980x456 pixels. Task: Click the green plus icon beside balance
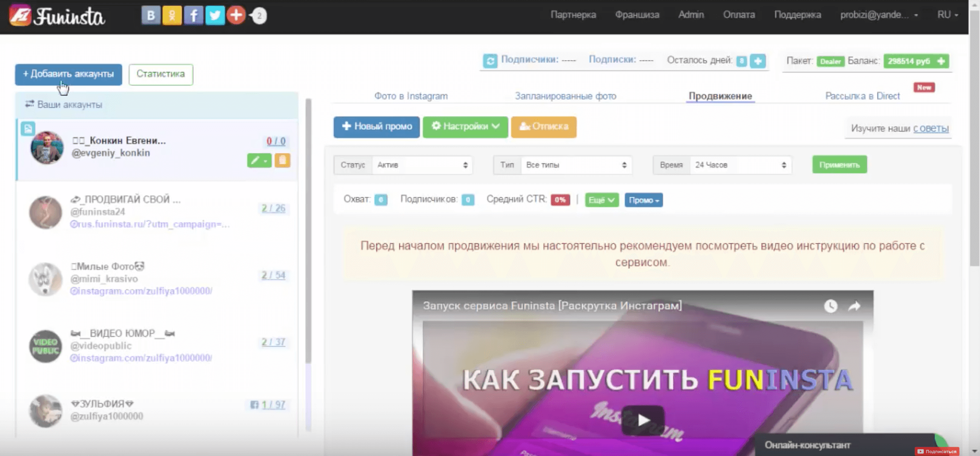[941, 61]
